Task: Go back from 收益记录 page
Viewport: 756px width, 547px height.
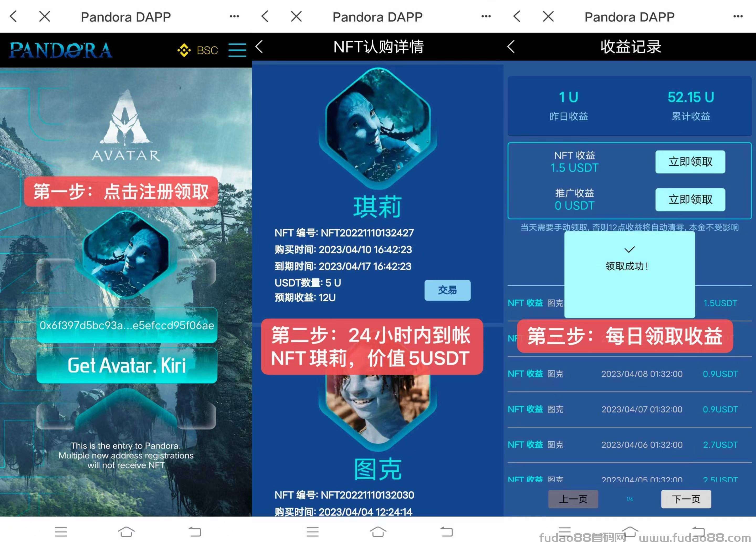Action: tap(511, 47)
